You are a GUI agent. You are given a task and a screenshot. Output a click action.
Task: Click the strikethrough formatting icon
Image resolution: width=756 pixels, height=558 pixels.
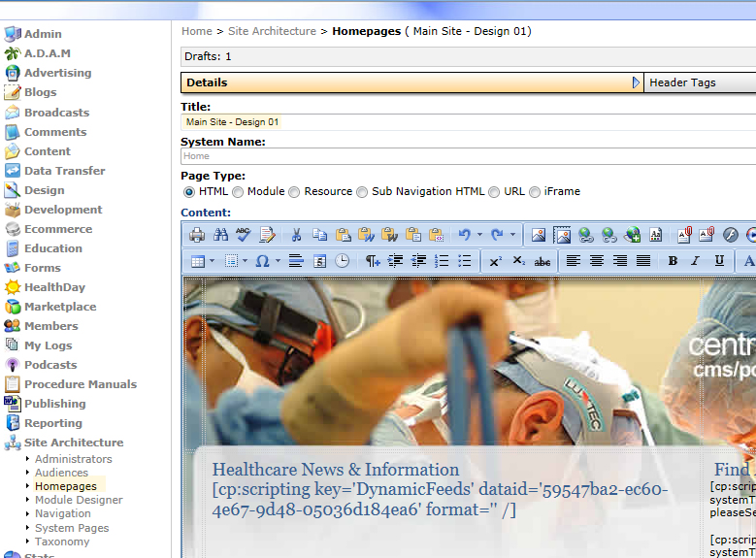[542, 261]
